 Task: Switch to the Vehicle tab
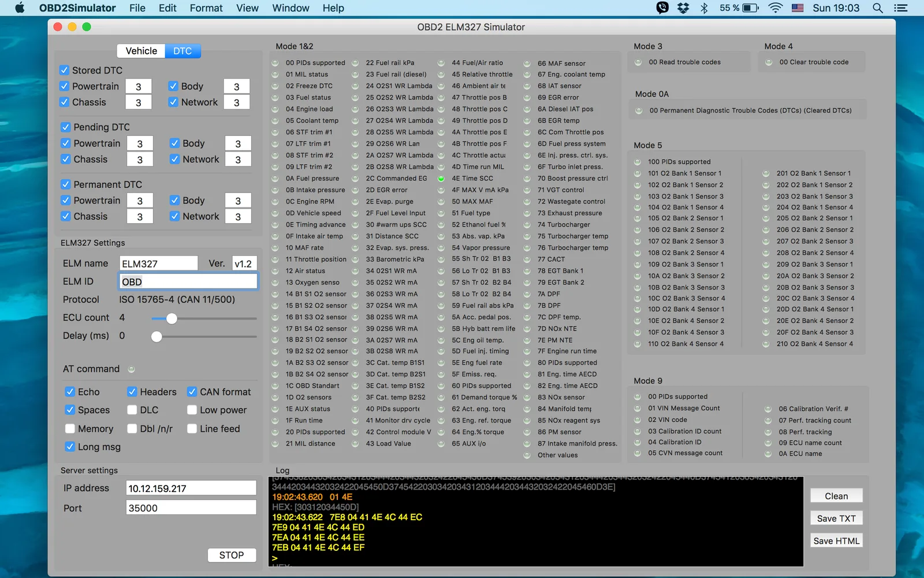[x=141, y=51]
